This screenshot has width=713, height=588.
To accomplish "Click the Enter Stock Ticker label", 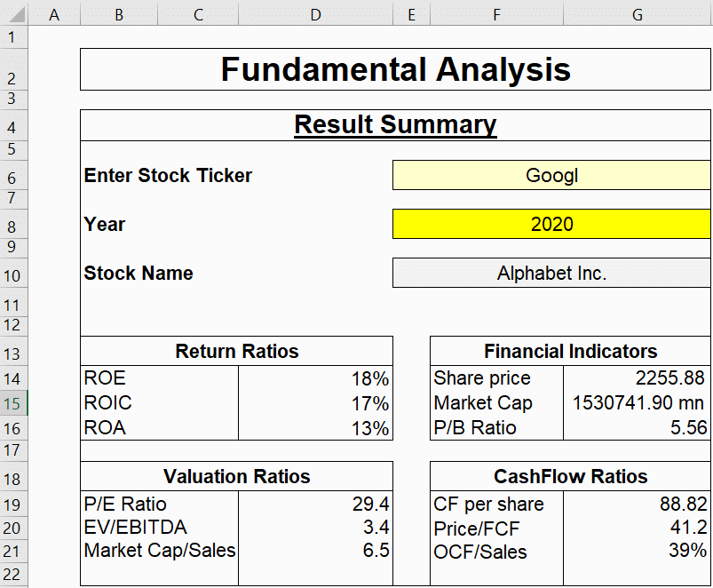I will coord(168,175).
